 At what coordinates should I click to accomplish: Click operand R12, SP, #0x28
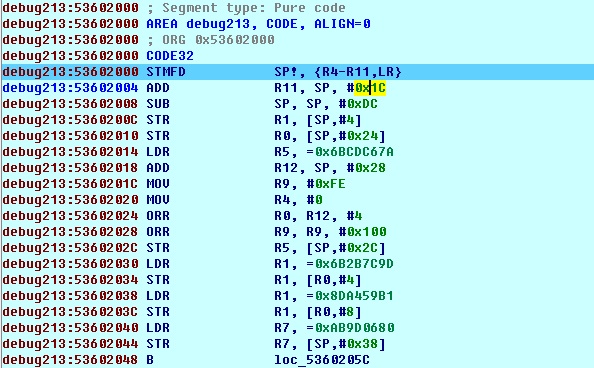[x=330, y=168]
